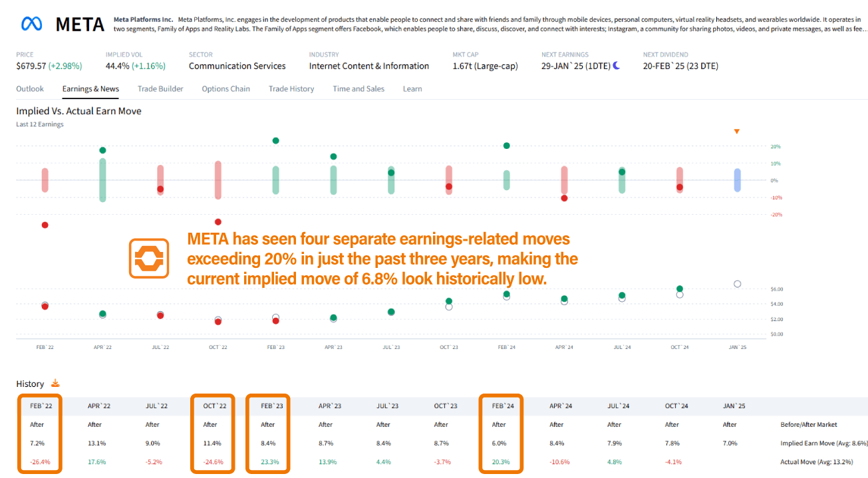Viewport: 868px width, 478px height.
Task: Click the moon after-market earnings icon
Action: 617,65
